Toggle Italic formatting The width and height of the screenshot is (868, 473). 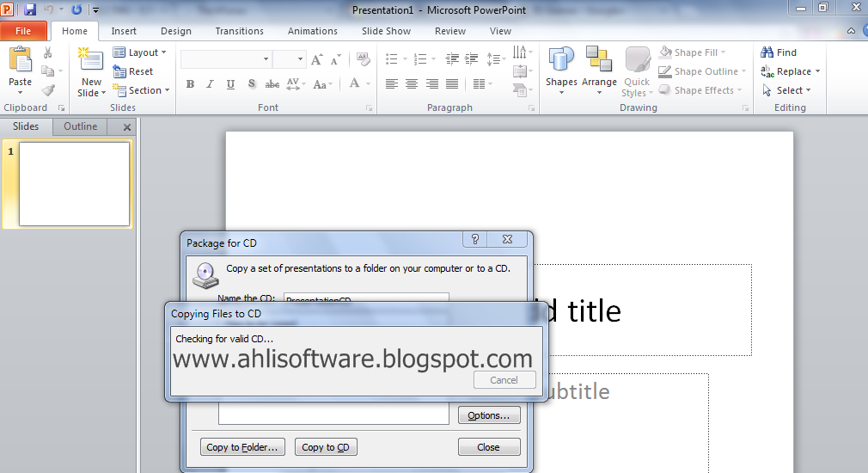click(x=210, y=84)
